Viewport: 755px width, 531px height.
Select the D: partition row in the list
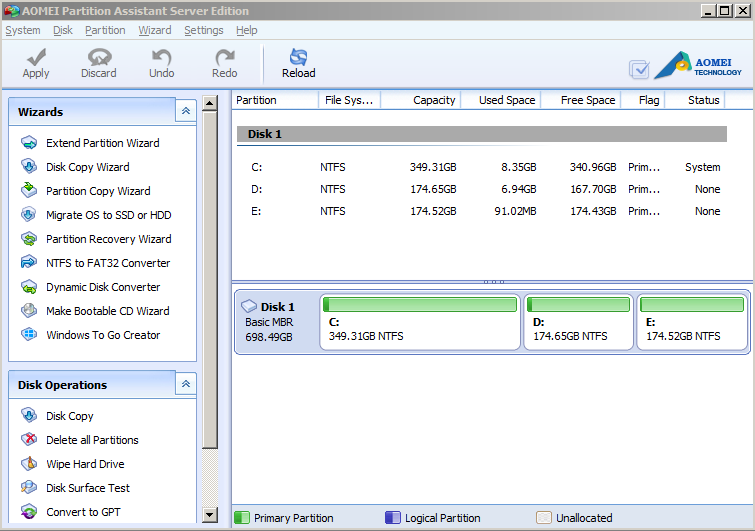pyautogui.click(x=482, y=189)
